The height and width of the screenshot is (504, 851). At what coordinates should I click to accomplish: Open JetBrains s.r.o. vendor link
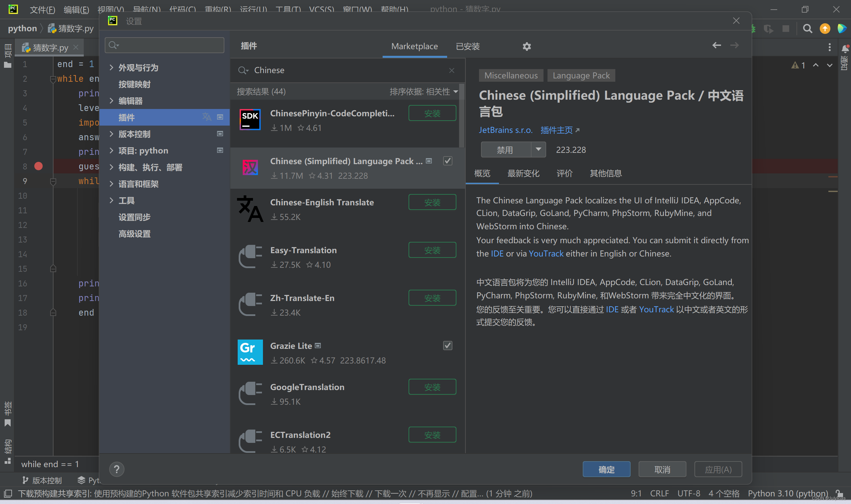(x=506, y=130)
